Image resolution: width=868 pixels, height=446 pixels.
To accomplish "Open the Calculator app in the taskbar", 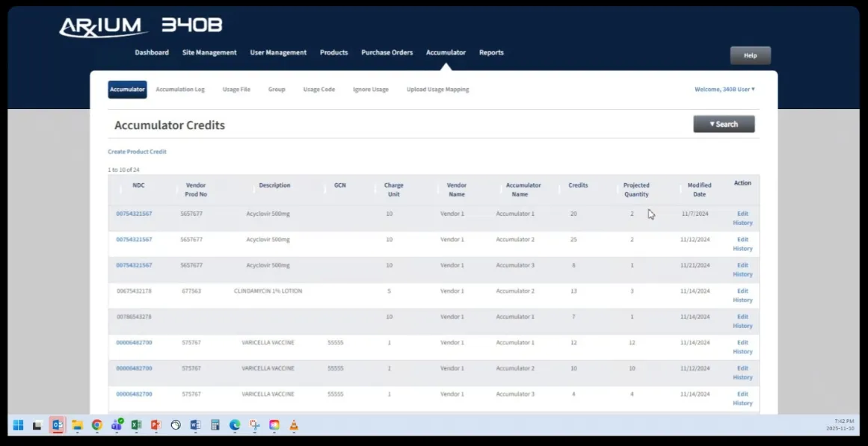I will [x=215, y=425].
